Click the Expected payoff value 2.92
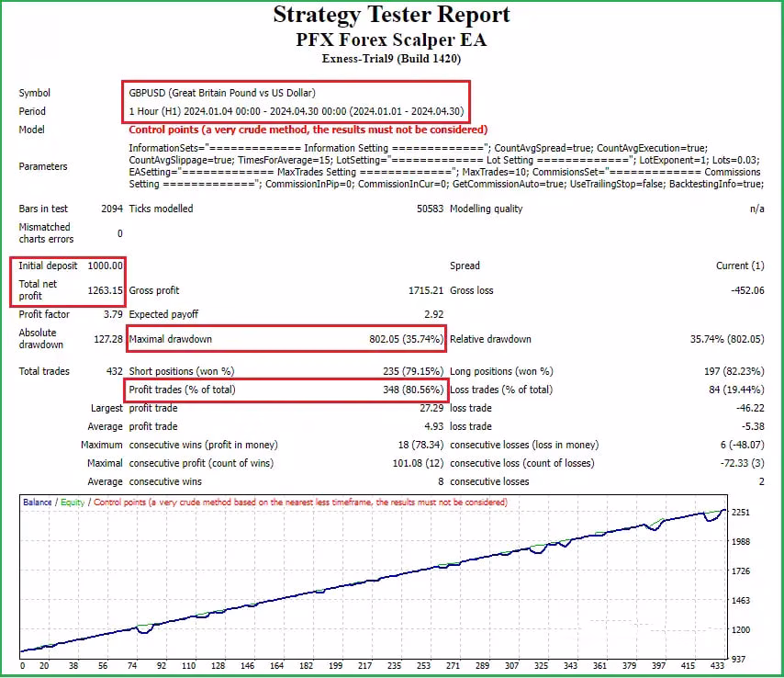 click(x=433, y=314)
